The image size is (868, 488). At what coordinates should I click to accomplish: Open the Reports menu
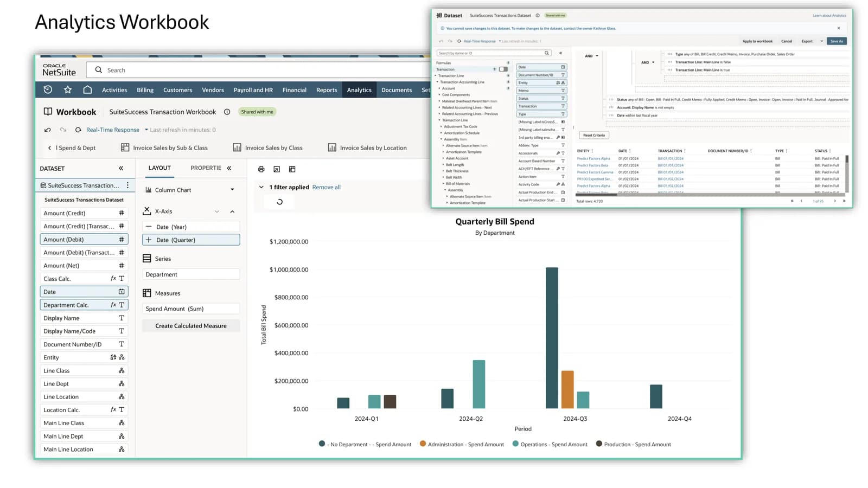pyautogui.click(x=327, y=90)
